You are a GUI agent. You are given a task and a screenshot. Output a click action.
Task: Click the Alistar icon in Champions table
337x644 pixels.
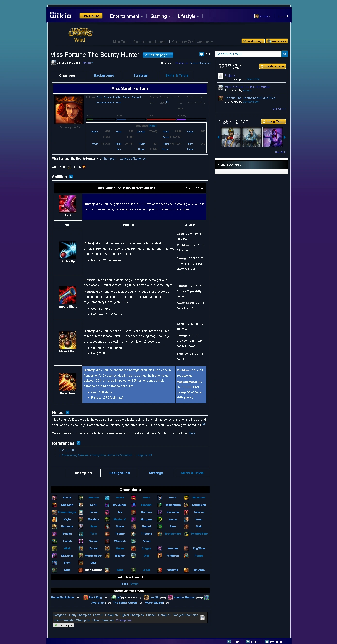pos(54,498)
